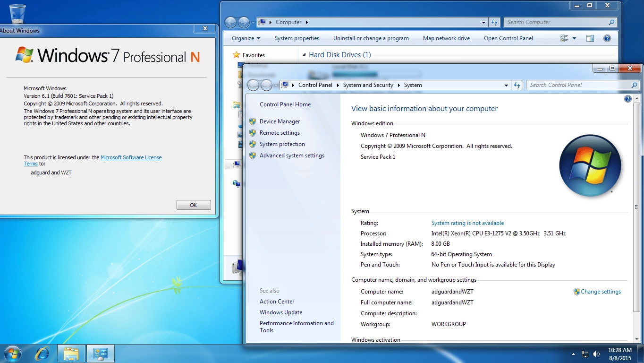Image resolution: width=644 pixels, height=363 pixels.
Task: Click Back arrow in Computer window
Action: (x=230, y=22)
